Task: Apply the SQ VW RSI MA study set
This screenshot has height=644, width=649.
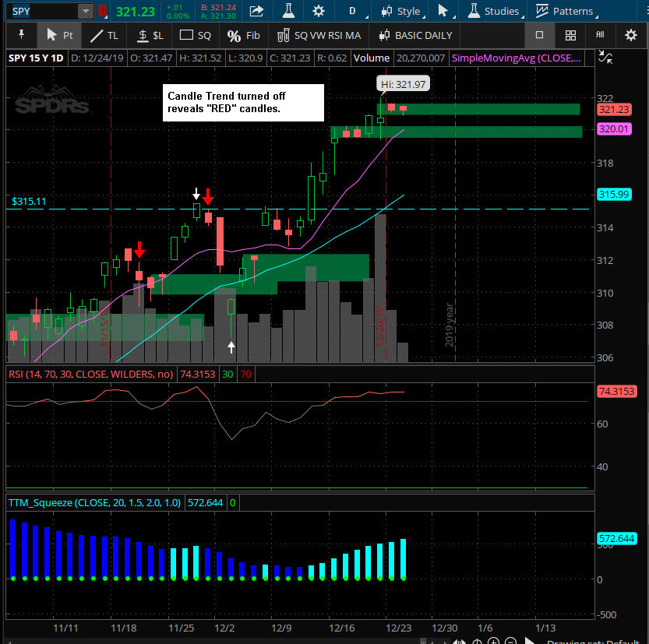Action: [x=319, y=35]
